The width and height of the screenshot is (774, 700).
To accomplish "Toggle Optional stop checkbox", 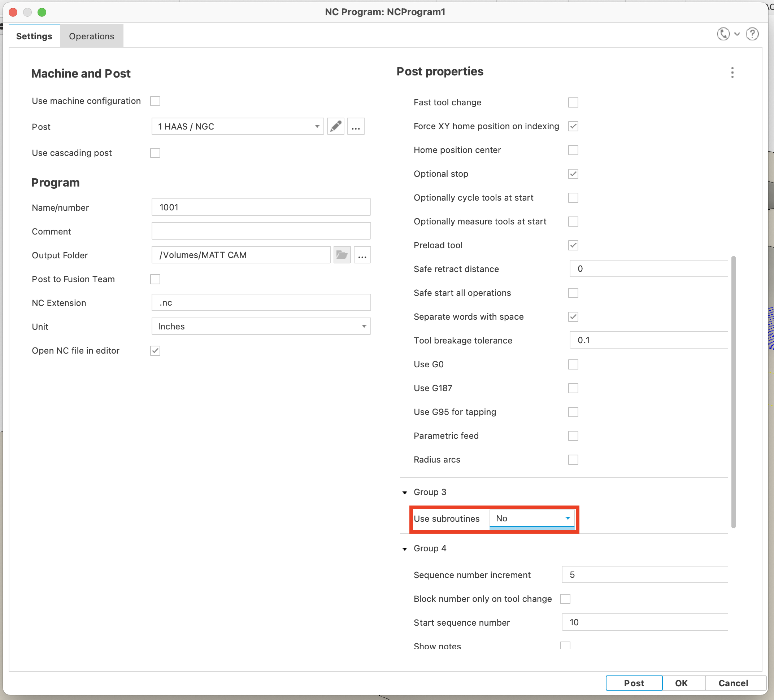I will click(x=573, y=174).
